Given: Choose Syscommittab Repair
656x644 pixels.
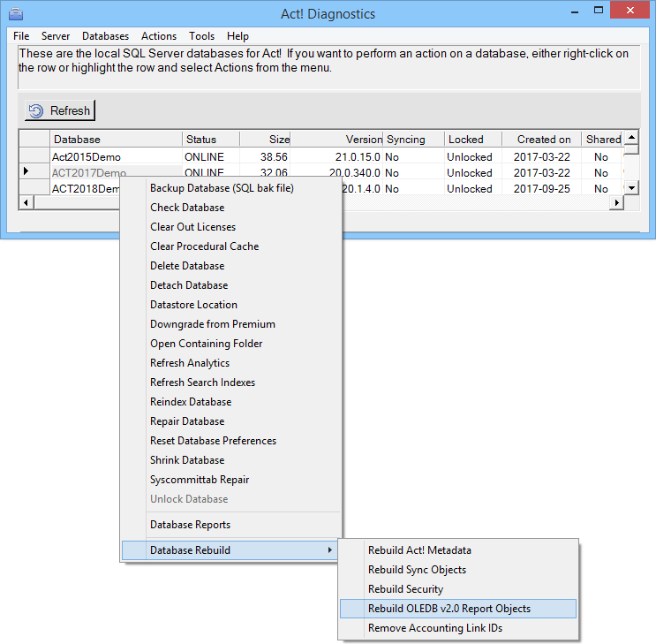Looking at the screenshot, I should 230,480.
